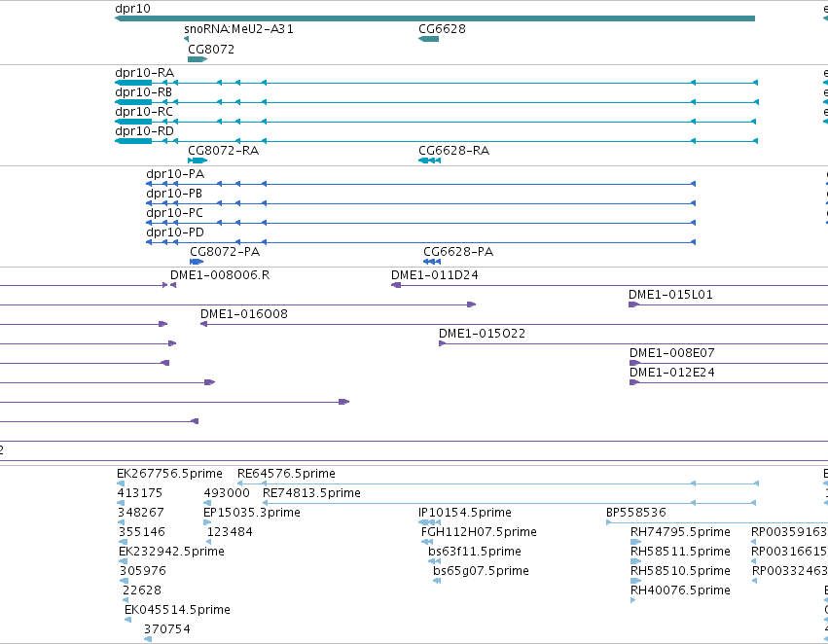Select the EP15035.3prime EST label
The width and height of the screenshot is (828, 644).
coord(252,513)
